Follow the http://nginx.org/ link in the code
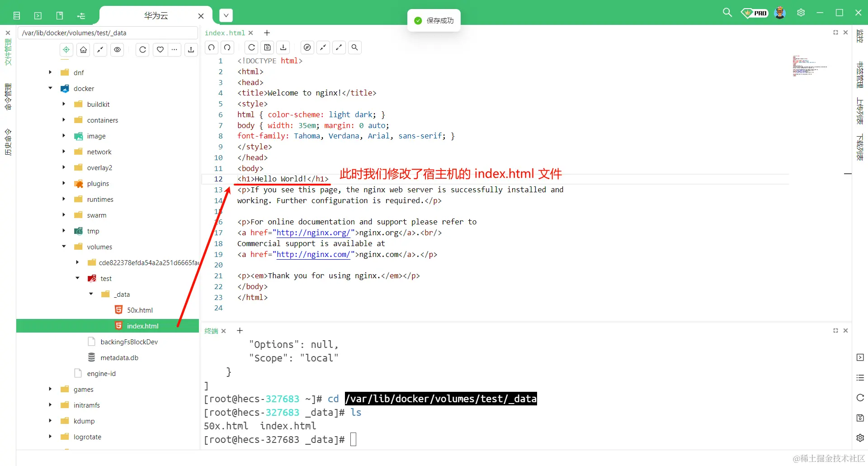 [x=313, y=233]
